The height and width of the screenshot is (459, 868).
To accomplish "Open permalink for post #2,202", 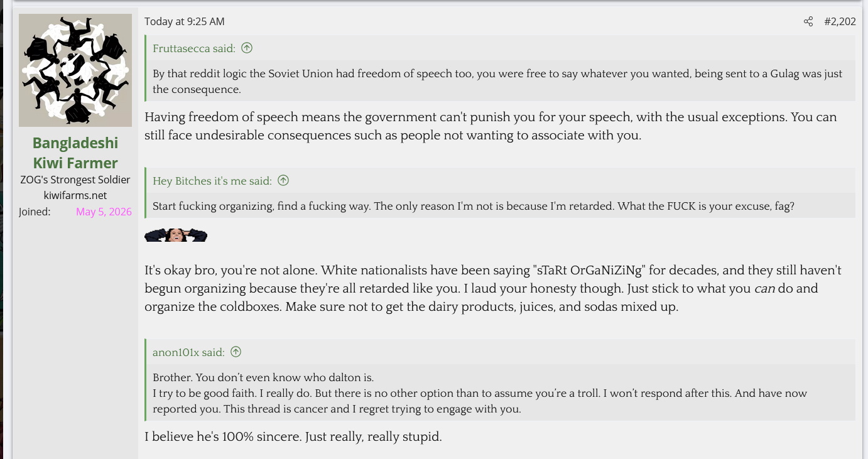I will 840,21.
